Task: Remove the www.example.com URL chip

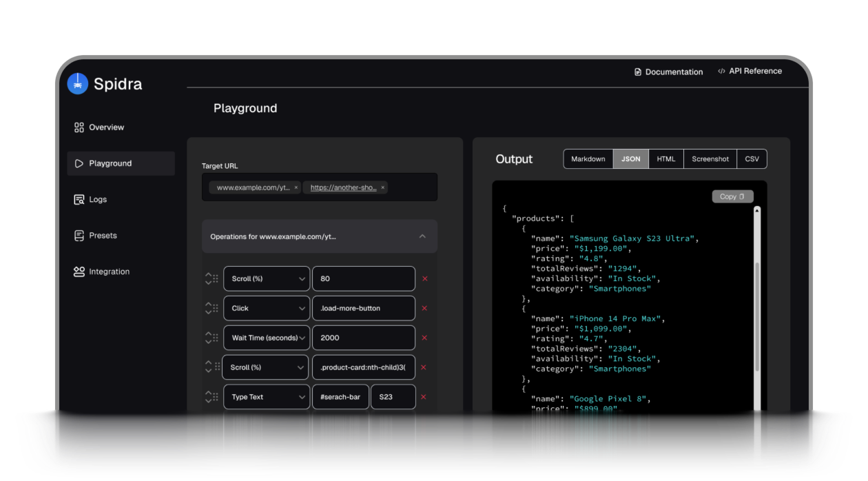Action: [296, 187]
